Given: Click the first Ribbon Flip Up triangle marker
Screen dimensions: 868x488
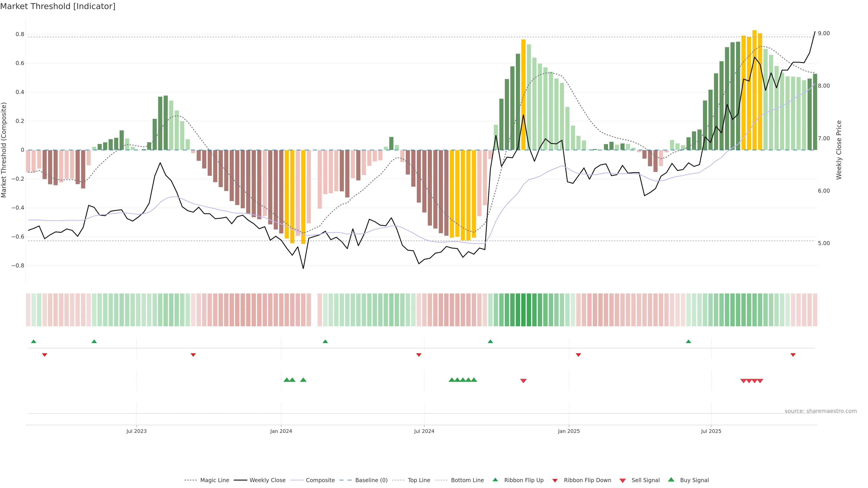Looking at the screenshot, I should (x=33, y=342).
